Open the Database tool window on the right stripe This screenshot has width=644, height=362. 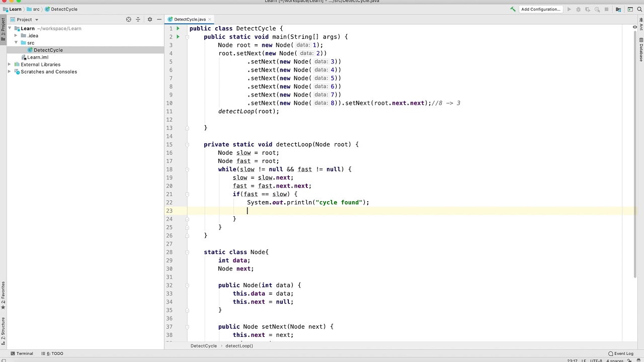(641, 50)
